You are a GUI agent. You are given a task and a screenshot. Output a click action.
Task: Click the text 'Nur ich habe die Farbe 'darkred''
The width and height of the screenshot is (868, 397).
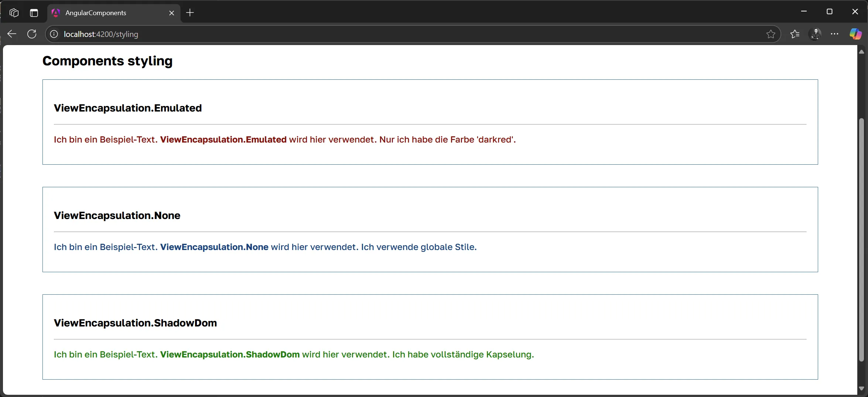click(448, 140)
